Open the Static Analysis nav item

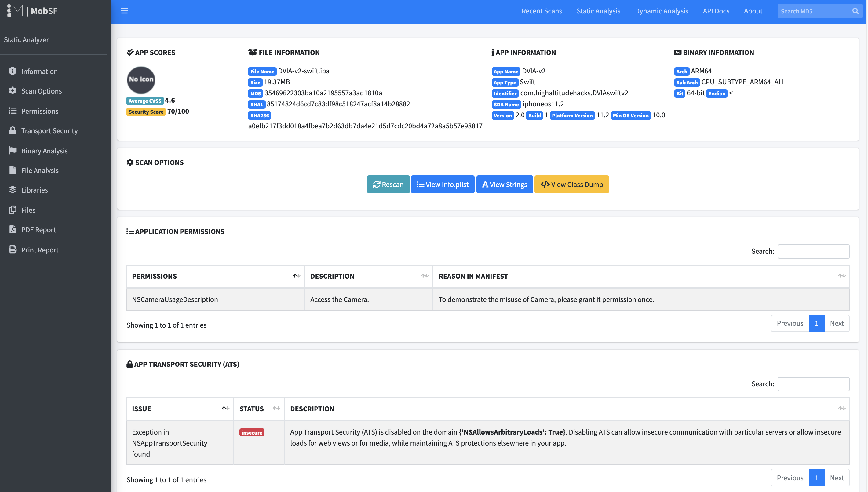(598, 11)
